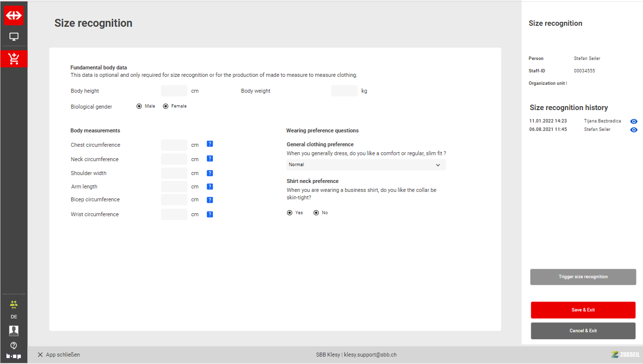Click the SBB logo icon in sidebar
This screenshot has width=643, height=364.
(x=14, y=15)
